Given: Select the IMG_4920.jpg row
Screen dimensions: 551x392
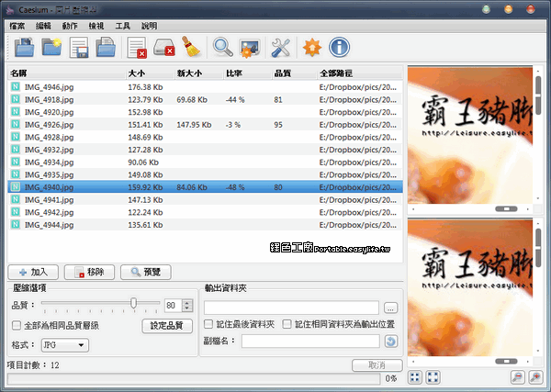Looking at the screenshot, I should click(205, 112).
